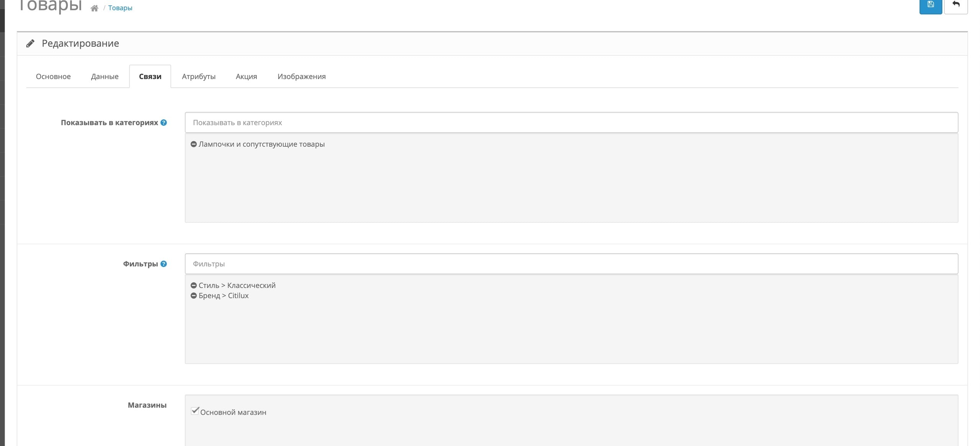Open the 'Акция' tab

246,76
